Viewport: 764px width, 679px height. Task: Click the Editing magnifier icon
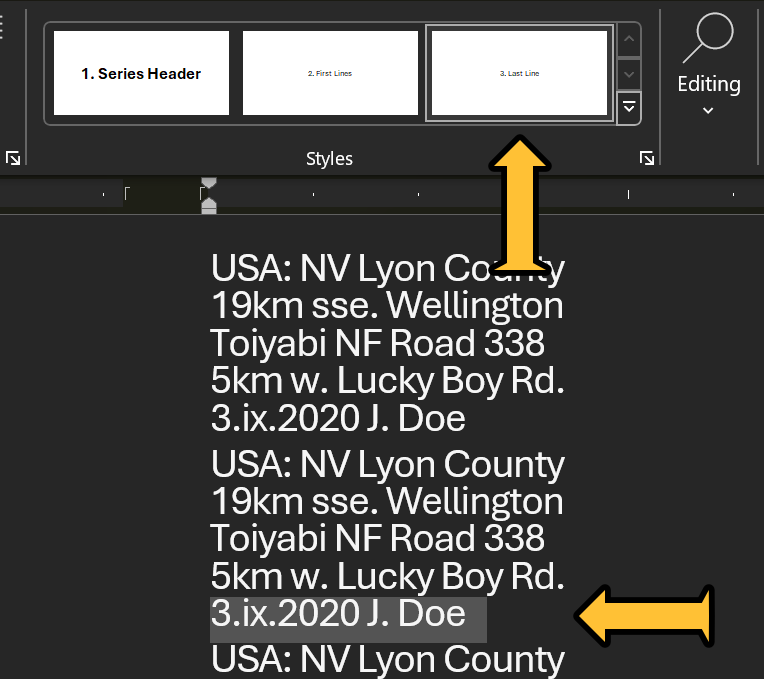click(708, 38)
